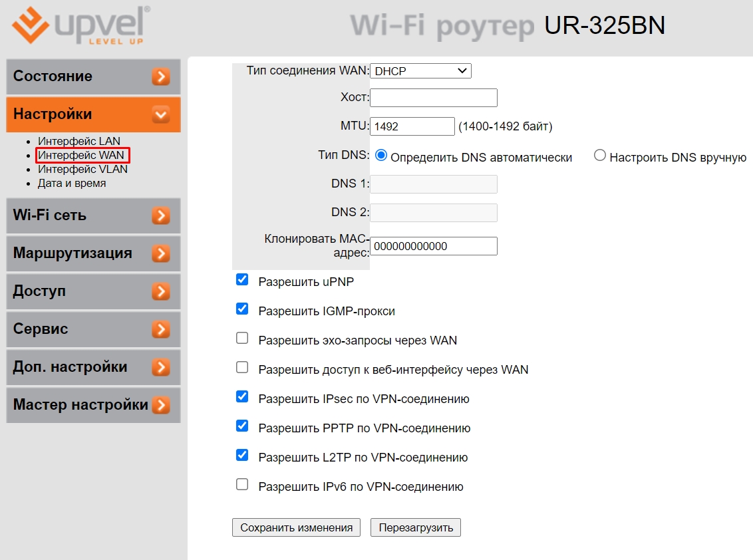Go to Интерфейс WAN settings
The image size is (753, 560).
click(x=81, y=155)
